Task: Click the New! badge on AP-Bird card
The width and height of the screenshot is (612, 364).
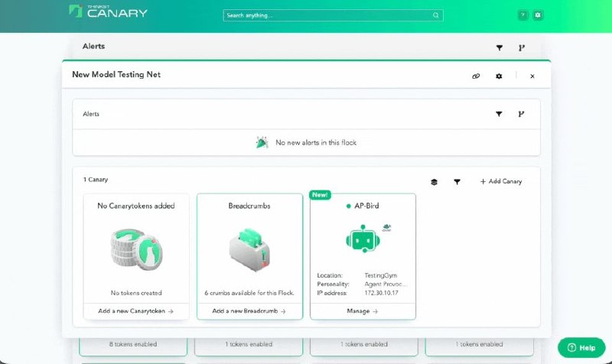Action: click(320, 195)
